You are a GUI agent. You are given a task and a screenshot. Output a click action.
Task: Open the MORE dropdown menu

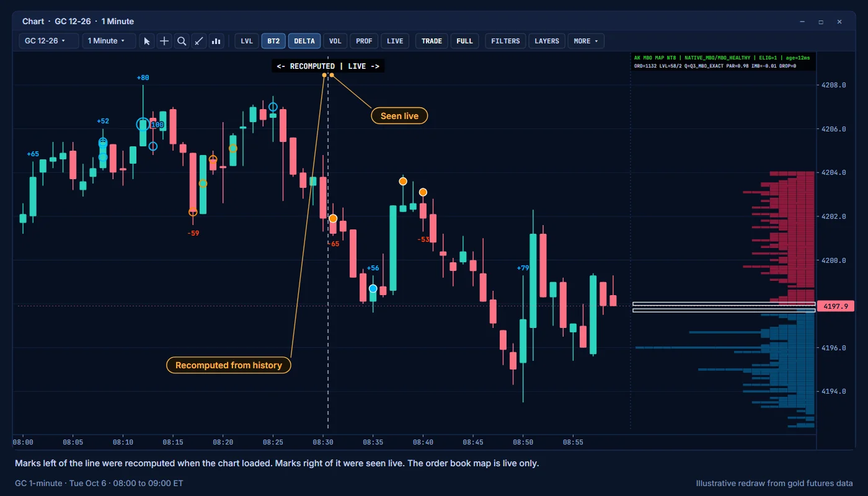[586, 41]
